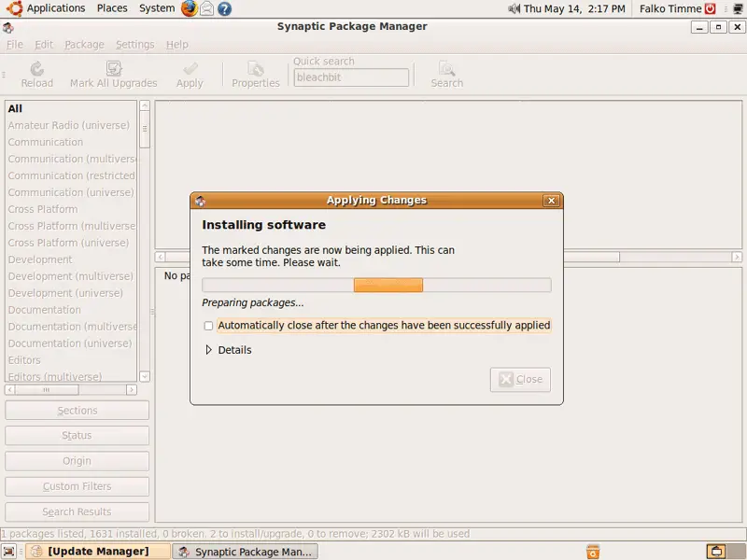The width and height of the screenshot is (747, 560).
Task: Select Communication (multiverse) section
Action: coord(71,159)
